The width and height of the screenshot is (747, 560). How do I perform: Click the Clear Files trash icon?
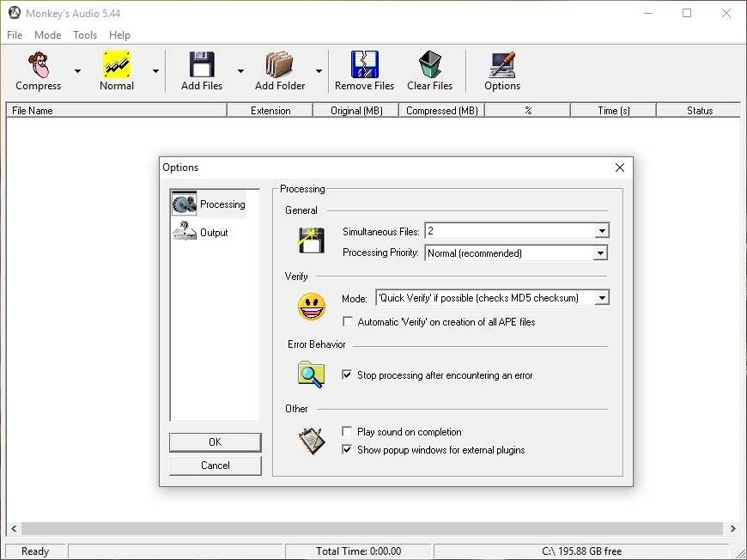pyautogui.click(x=429, y=64)
